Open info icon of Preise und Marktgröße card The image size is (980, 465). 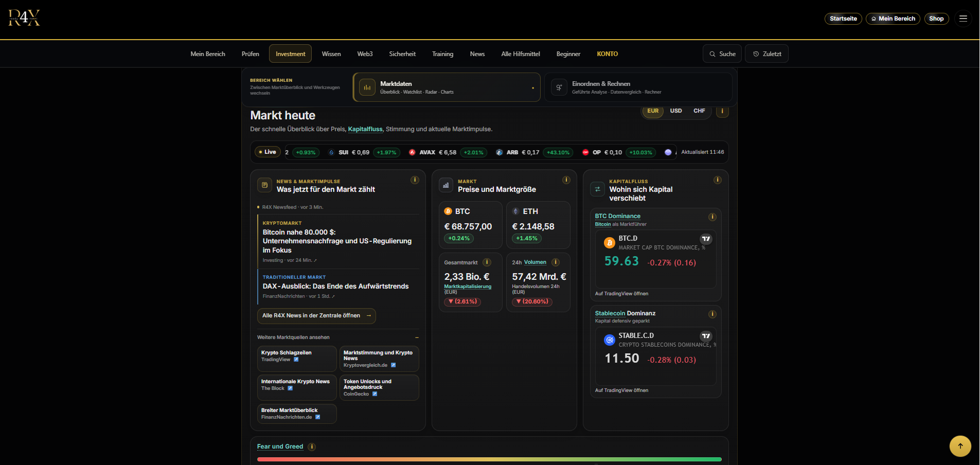tap(566, 180)
